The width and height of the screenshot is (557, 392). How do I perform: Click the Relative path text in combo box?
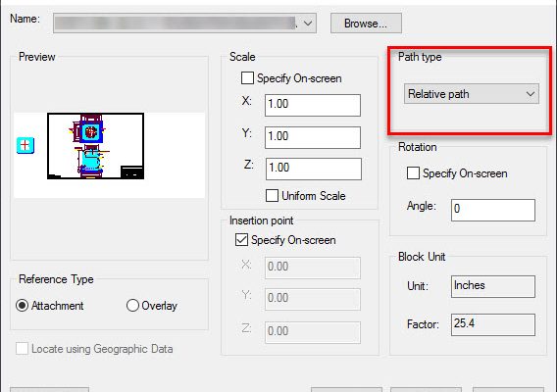coord(438,94)
